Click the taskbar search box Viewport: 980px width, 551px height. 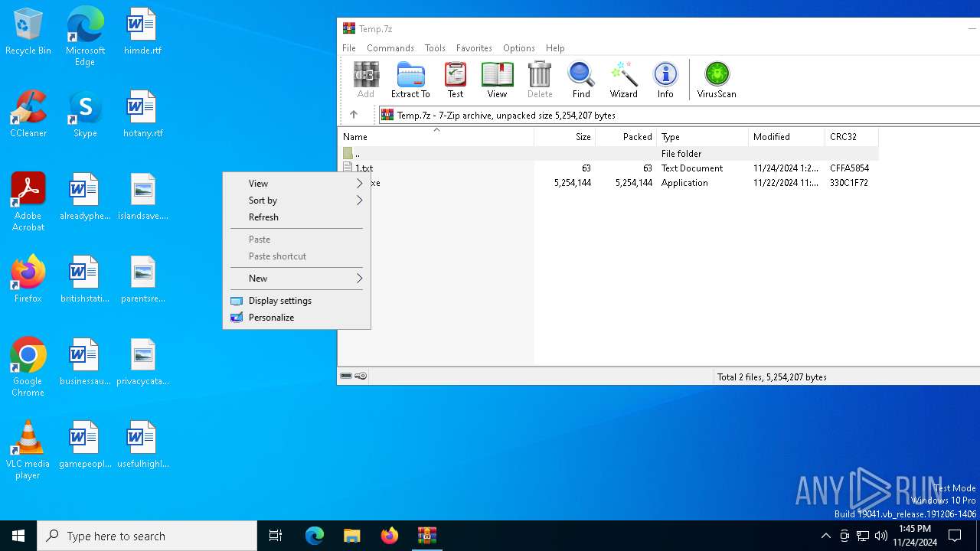coord(147,536)
